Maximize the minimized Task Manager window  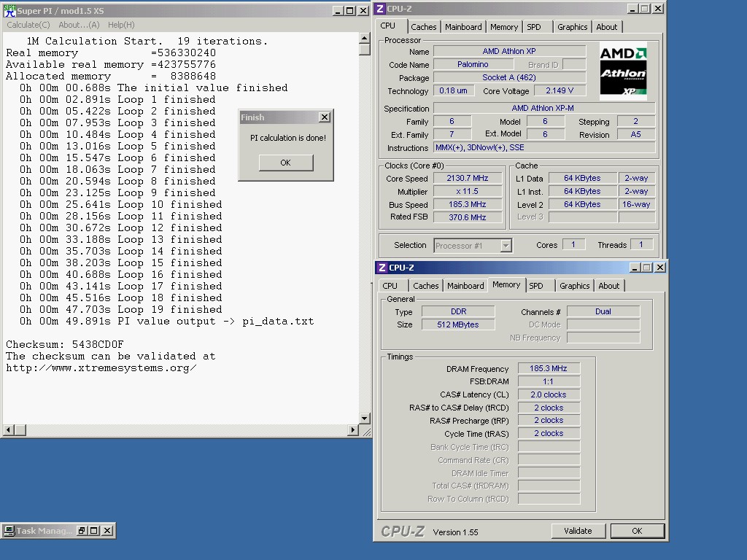click(x=94, y=531)
